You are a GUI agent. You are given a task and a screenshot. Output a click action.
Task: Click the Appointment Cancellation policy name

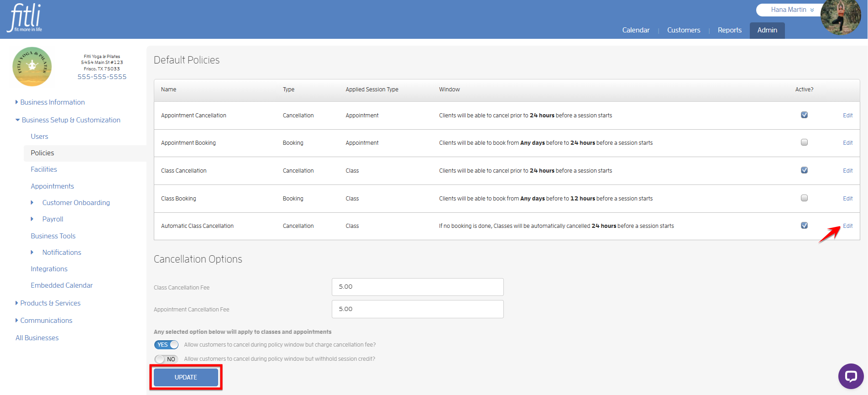(x=193, y=116)
